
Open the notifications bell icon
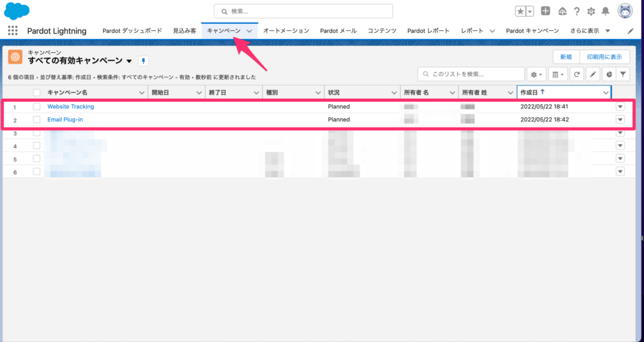click(x=606, y=11)
